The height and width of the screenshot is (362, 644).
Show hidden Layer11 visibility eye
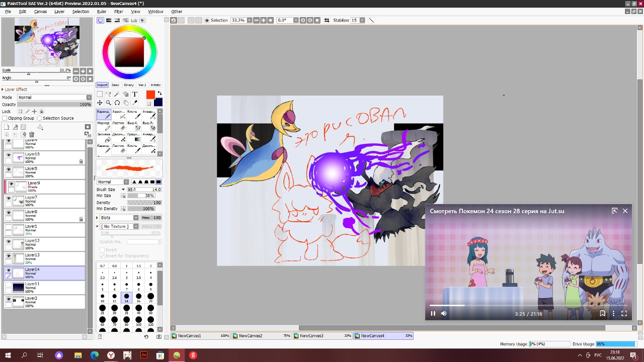click(x=8, y=285)
